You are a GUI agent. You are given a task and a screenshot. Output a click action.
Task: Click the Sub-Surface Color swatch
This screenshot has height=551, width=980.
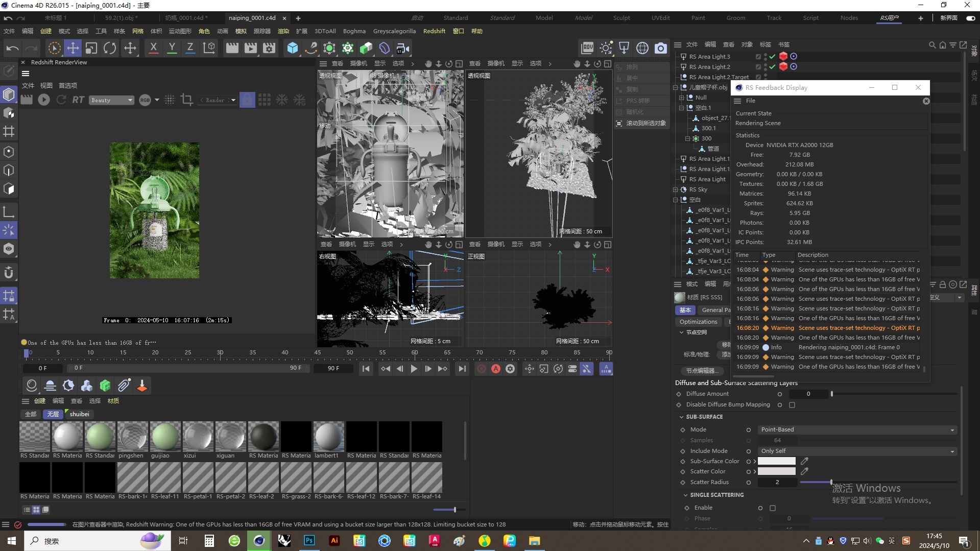[776, 461]
